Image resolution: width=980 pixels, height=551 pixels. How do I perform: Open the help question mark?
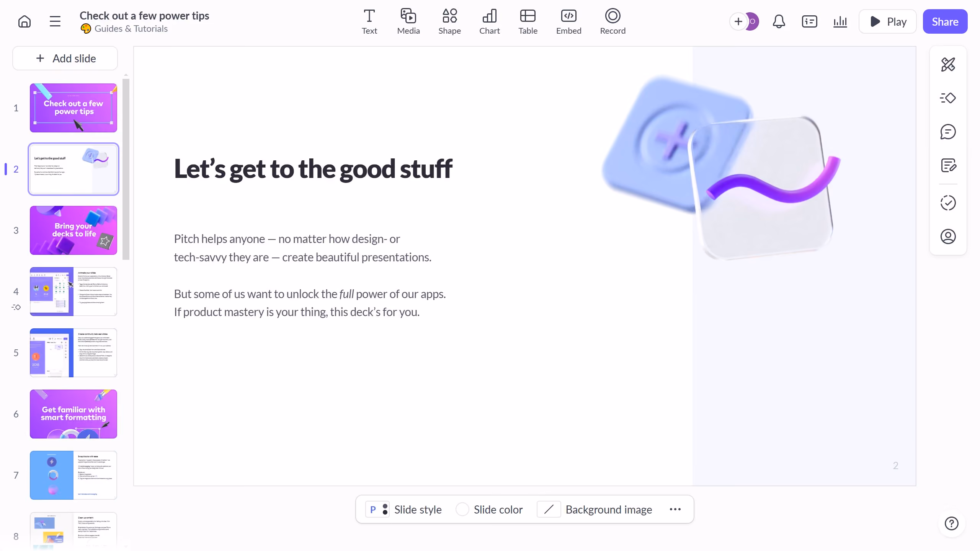coord(951,523)
